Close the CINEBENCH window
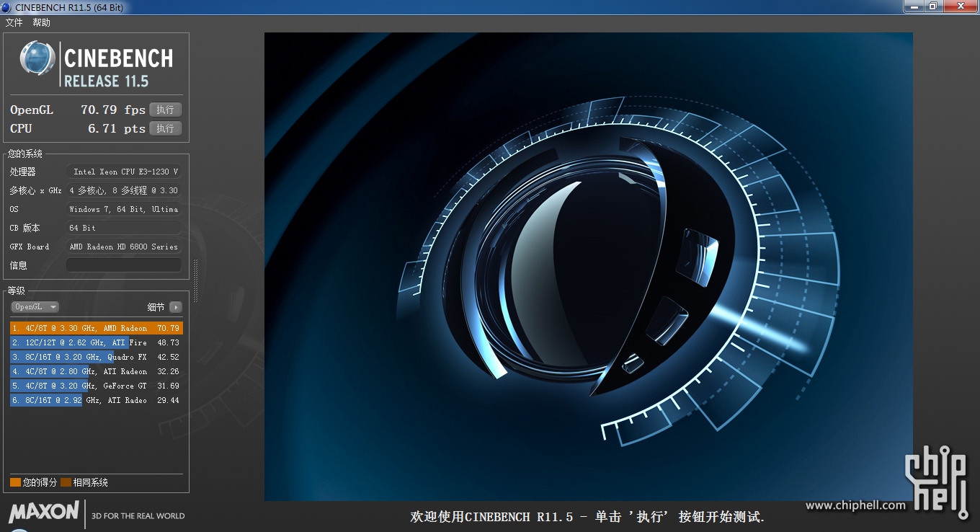This screenshot has width=980, height=532. pyautogui.click(x=961, y=6)
